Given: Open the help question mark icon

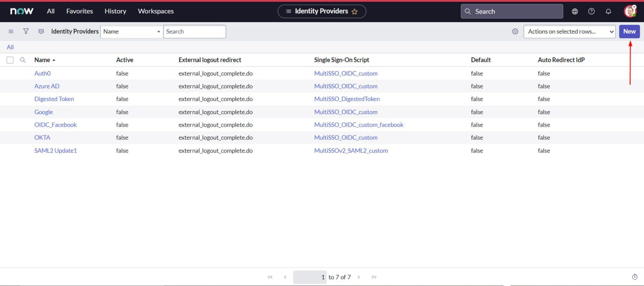Looking at the screenshot, I should point(591,11).
